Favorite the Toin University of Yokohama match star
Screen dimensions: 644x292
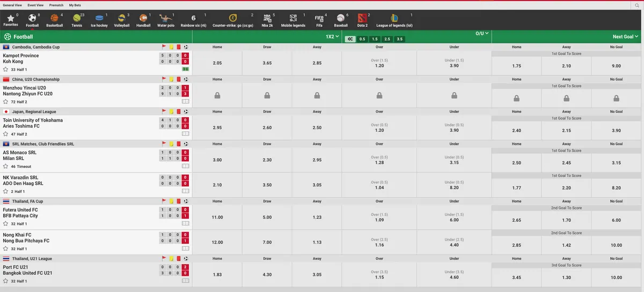click(x=6, y=134)
